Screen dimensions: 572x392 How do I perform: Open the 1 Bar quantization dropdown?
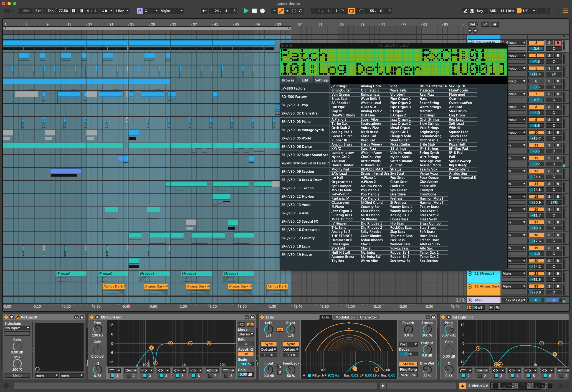tap(122, 11)
